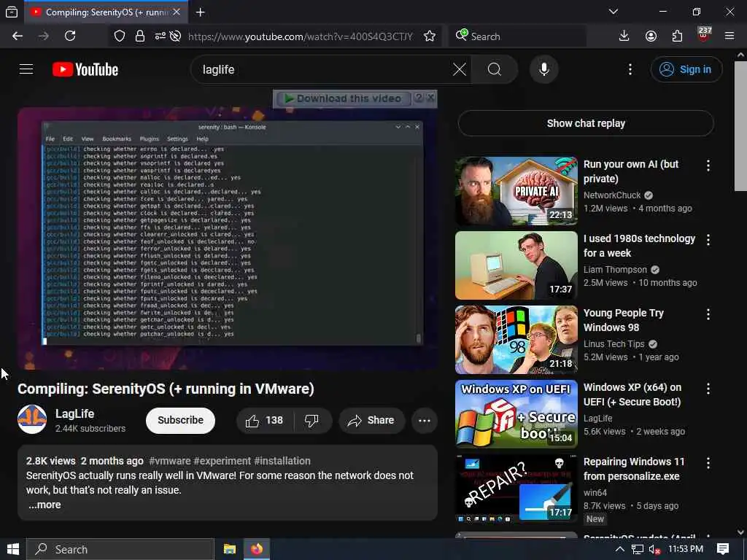
Task: Open the site permissions icon in the address bar
Action: pos(160,36)
